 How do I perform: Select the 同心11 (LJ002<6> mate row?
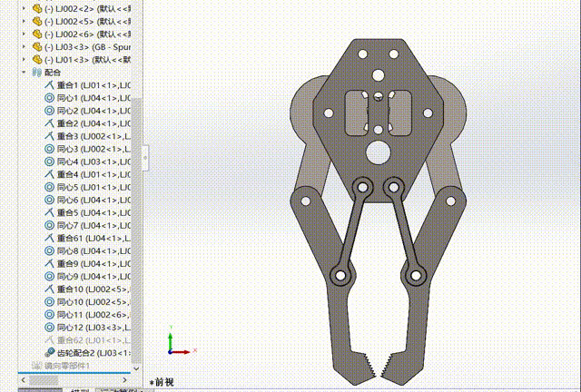[87, 315]
